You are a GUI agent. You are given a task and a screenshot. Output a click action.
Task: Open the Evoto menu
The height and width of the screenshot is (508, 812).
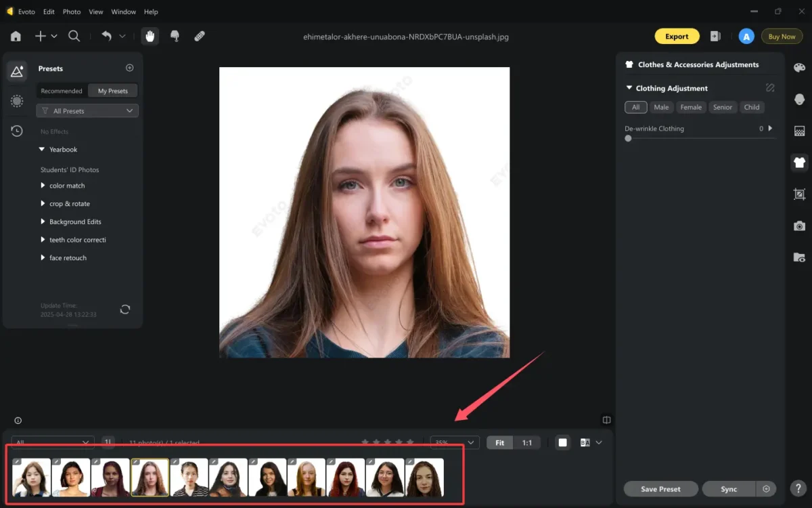(28, 12)
